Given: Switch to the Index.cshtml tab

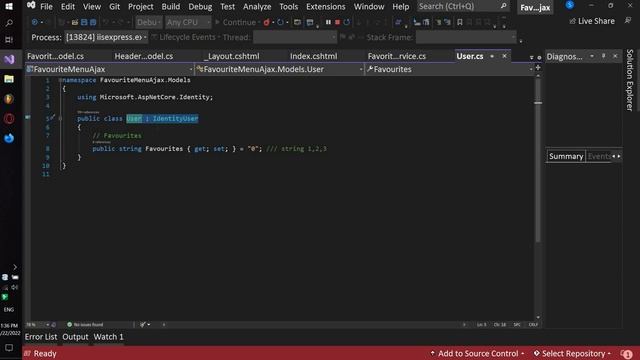Looking at the screenshot, I should (x=313, y=56).
